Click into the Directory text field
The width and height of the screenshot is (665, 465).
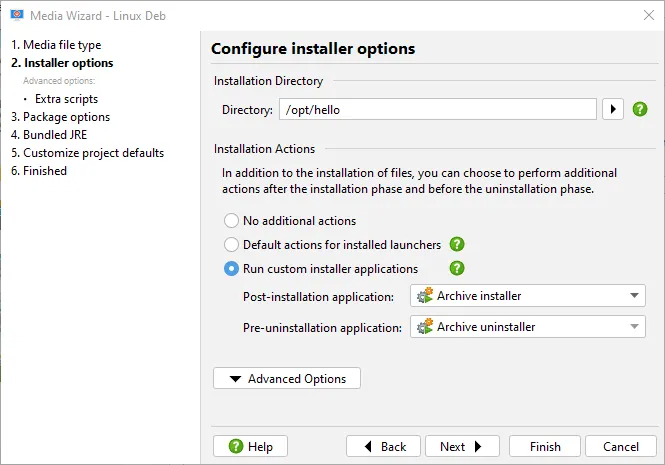click(438, 109)
